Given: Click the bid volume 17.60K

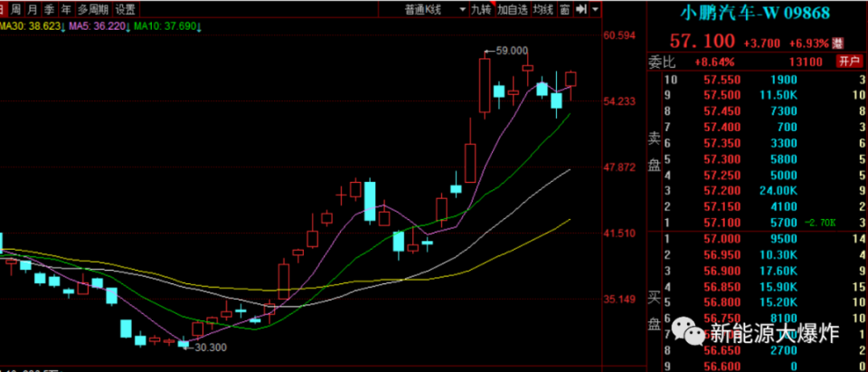Looking at the screenshot, I should coord(778,271).
